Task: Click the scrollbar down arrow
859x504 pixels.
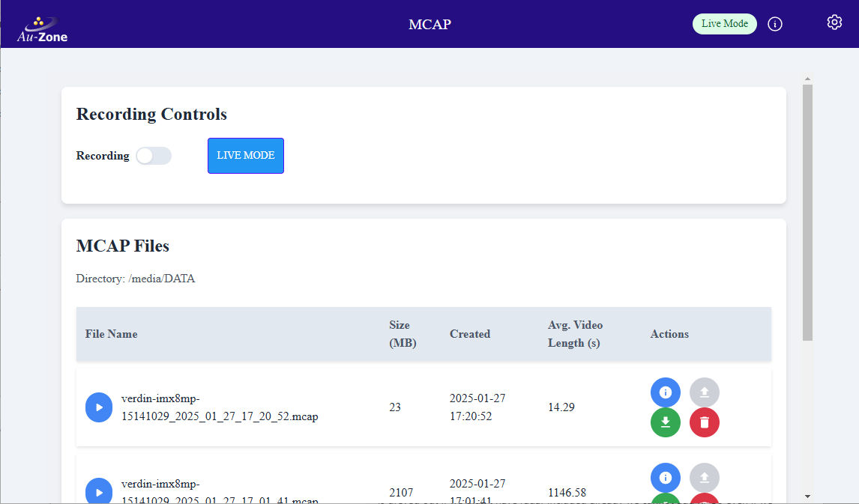Action: (x=807, y=497)
